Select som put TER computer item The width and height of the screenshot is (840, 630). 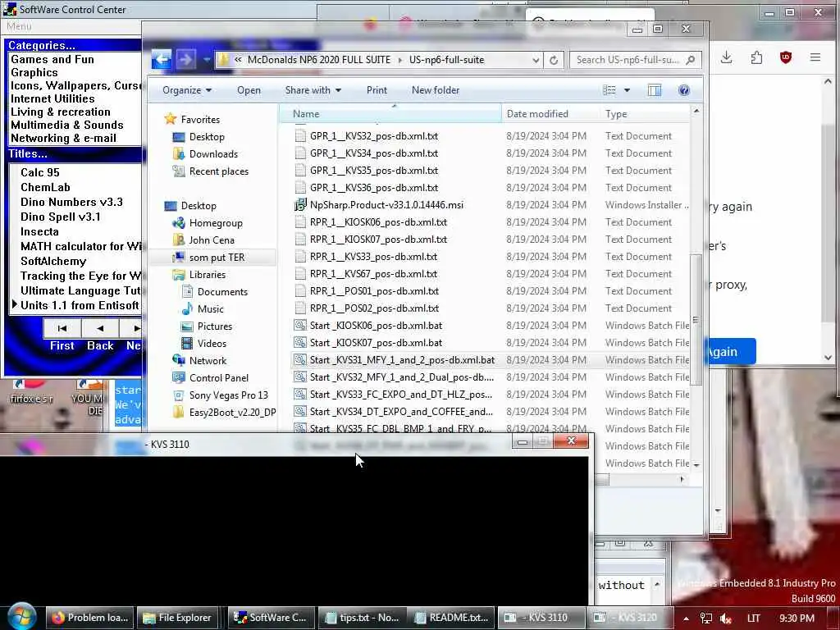pos(217,257)
